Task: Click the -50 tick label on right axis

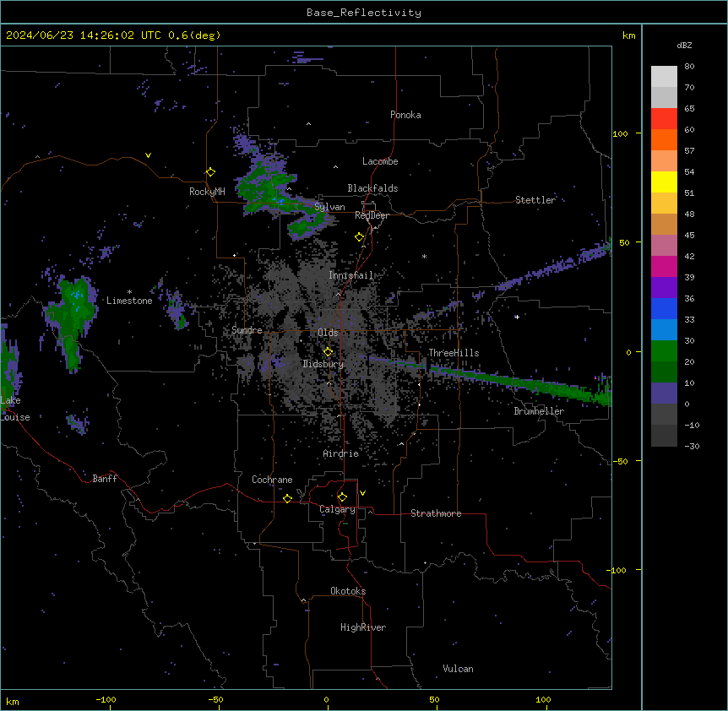Action: pos(620,461)
